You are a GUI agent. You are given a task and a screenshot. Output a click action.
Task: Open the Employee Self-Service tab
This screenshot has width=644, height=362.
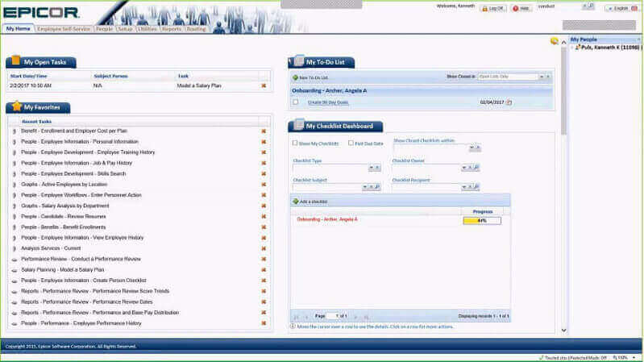tap(64, 29)
